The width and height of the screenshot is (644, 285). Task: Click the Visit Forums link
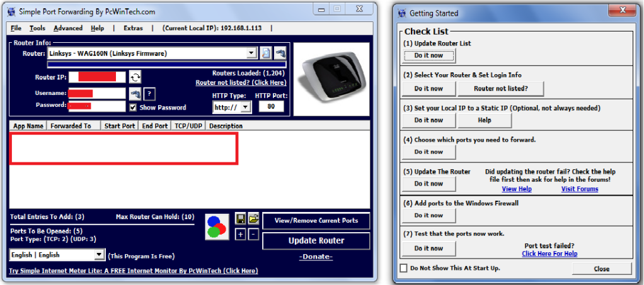[580, 189]
